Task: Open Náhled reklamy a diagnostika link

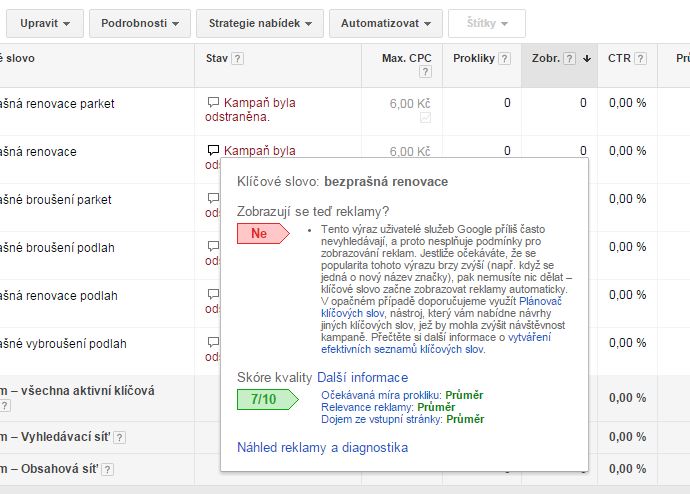Action: (323, 448)
